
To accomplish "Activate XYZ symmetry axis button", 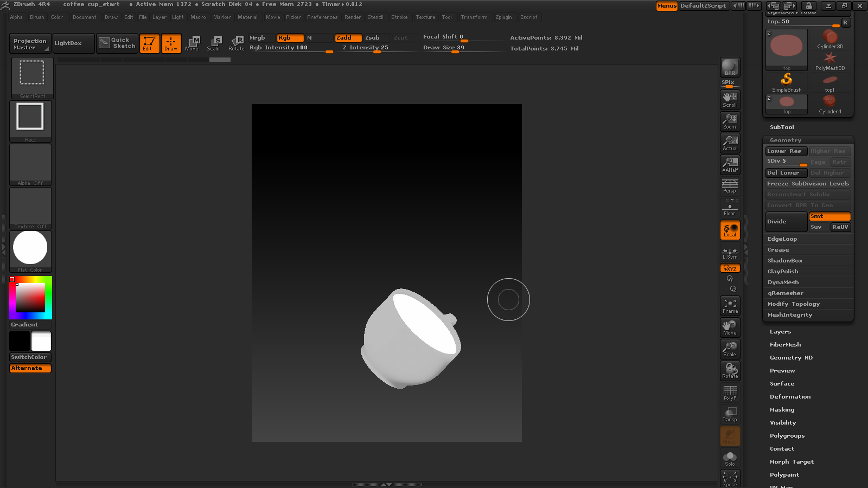I will (x=730, y=268).
